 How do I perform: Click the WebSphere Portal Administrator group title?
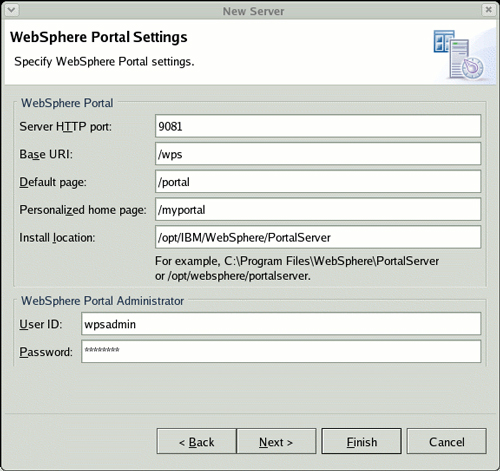pos(102,301)
